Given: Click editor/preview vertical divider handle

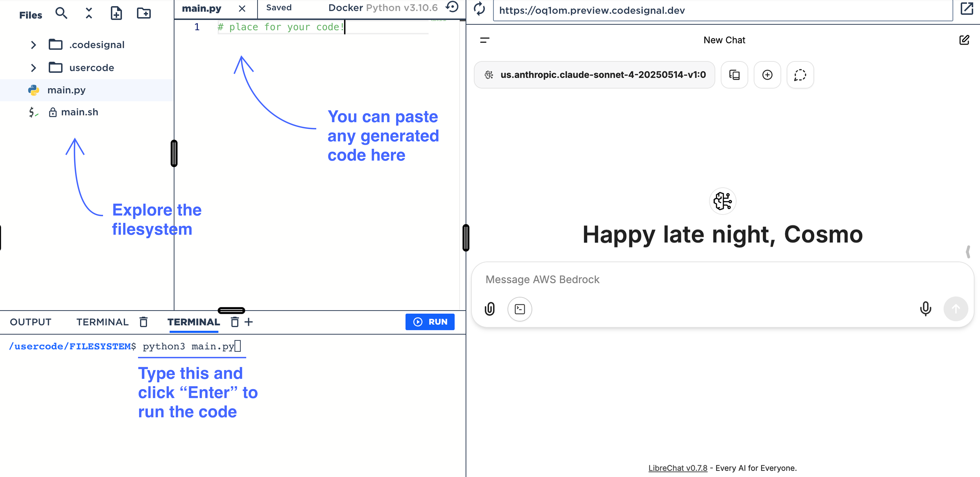Looking at the screenshot, I should pyautogui.click(x=466, y=237).
